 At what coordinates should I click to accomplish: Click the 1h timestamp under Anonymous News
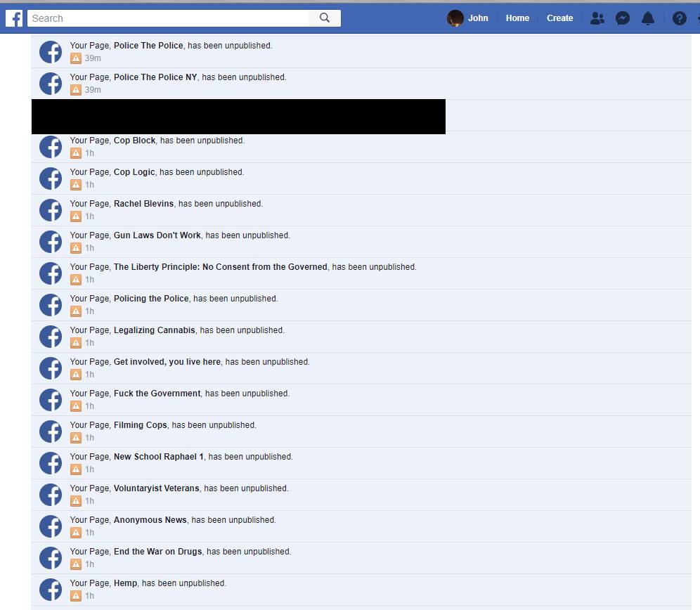tap(90, 533)
